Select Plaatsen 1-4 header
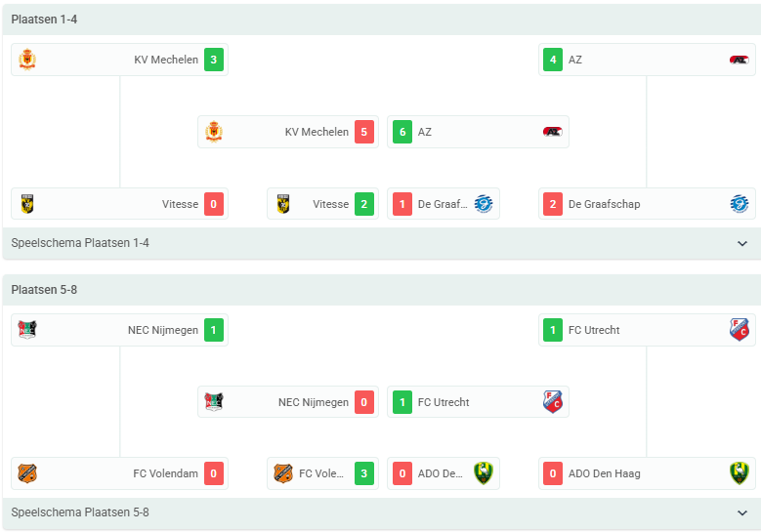The image size is (761, 532). (44, 20)
